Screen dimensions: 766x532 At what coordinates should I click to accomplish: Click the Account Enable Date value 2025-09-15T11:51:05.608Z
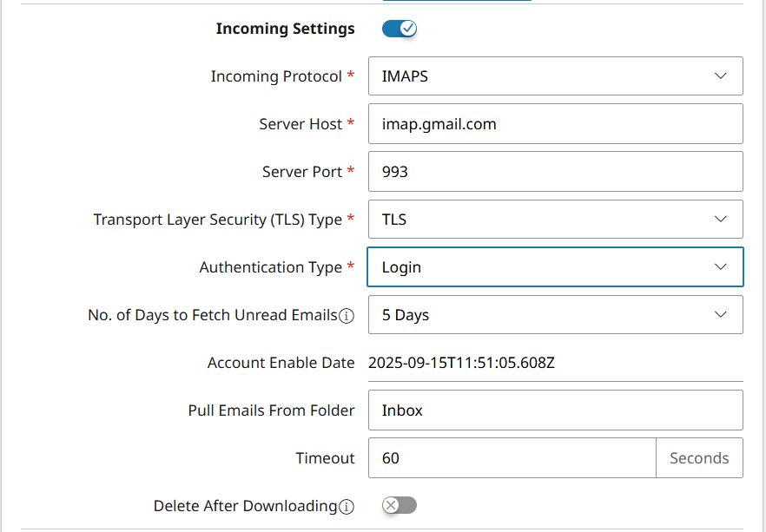461,363
